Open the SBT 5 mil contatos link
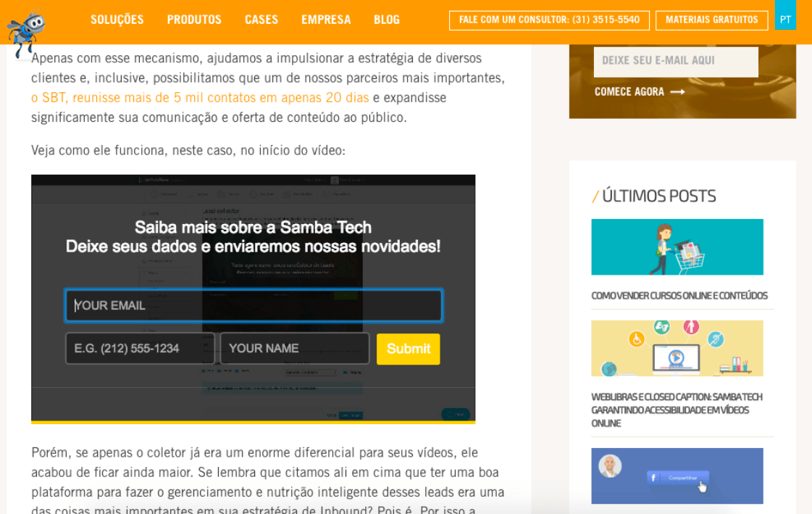This screenshot has height=514, width=812. pyautogui.click(x=200, y=97)
